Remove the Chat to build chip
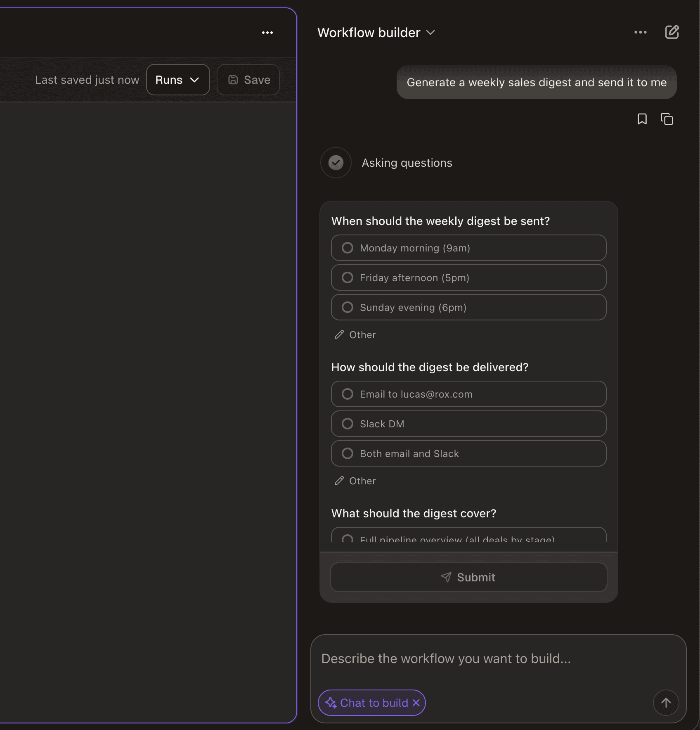The height and width of the screenshot is (730, 700). [x=416, y=703]
